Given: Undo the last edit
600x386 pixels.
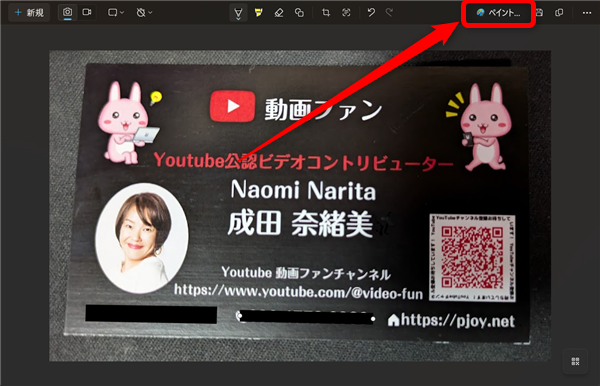Looking at the screenshot, I should click(371, 13).
